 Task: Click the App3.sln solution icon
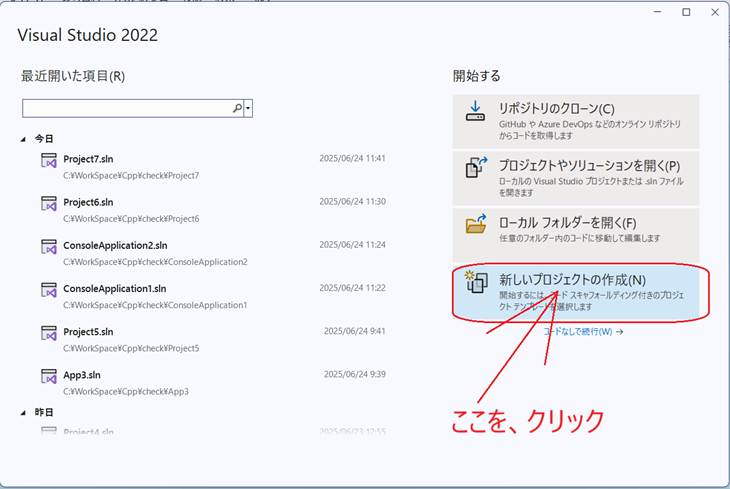pyautogui.click(x=49, y=376)
